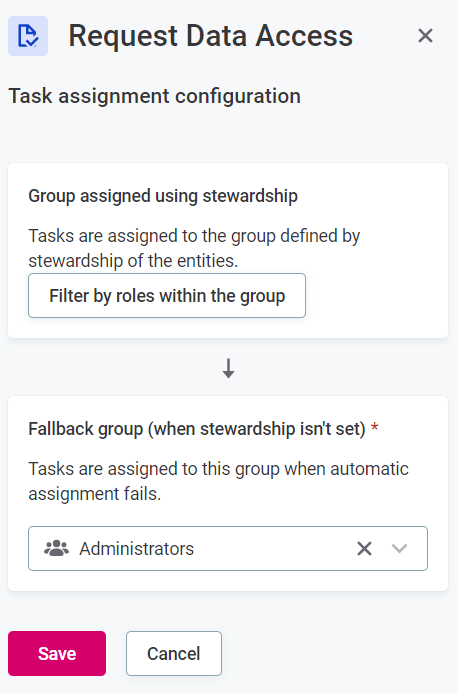The image size is (458, 693).
Task: Click the Group assigned using stewardship heading
Action: click(163, 196)
